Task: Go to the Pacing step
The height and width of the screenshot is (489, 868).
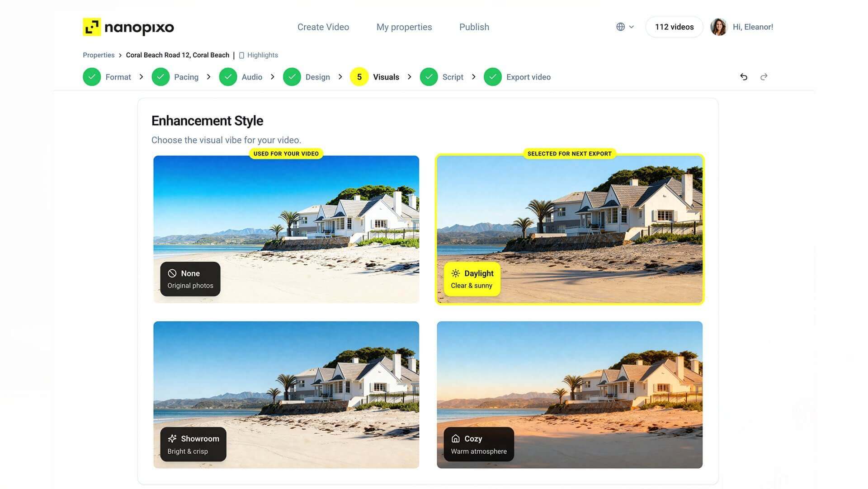Action: pos(186,77)
